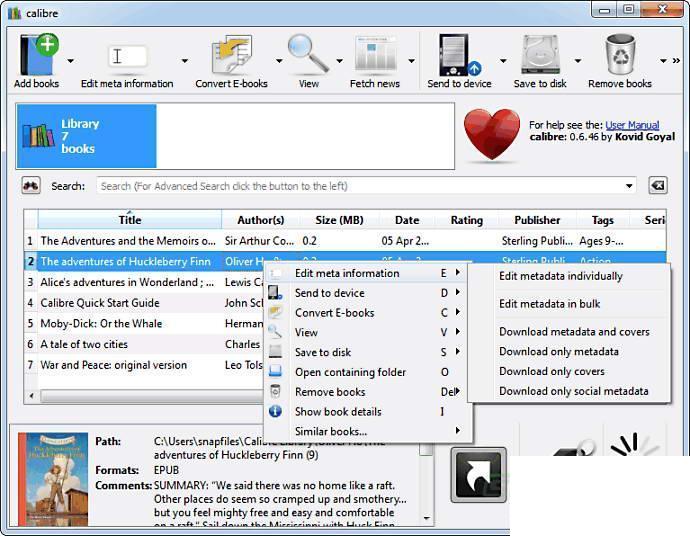The width and height of the screenshot is (690, 536).
Task: Click book list horizontal scrollbar left arrow
Action: click(x=31, y=396)
